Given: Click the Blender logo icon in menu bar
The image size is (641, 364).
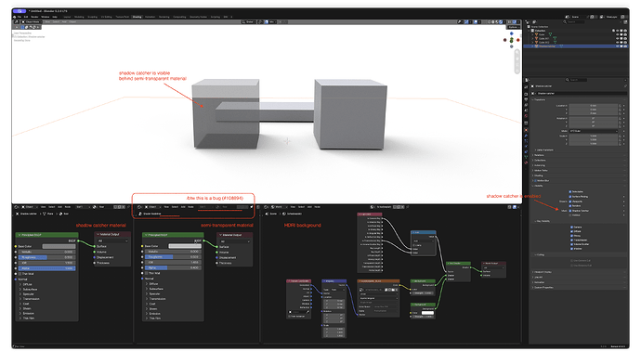Looking at the screenshot, I should pos(14,17).
